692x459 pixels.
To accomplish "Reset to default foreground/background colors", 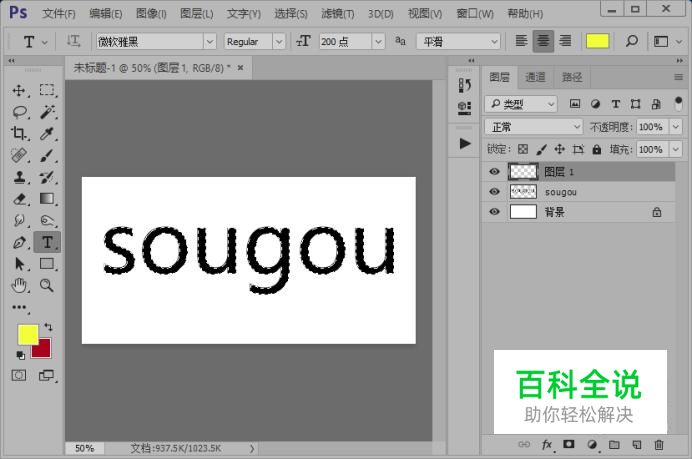I will (20, 355).
